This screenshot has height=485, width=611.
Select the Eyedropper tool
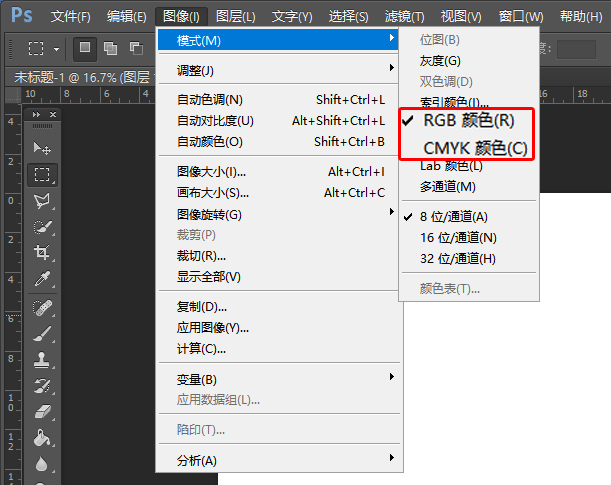(x=42, y=279)
